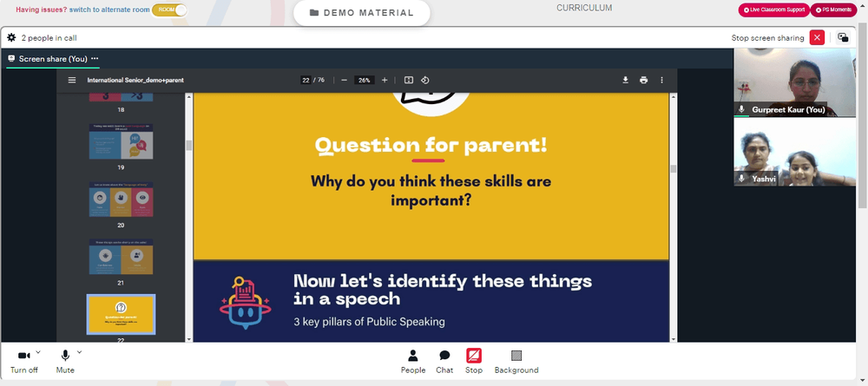Click Stop screen sharing label
The width and height of the screenshot is (868, 386).
pos(767,37)
